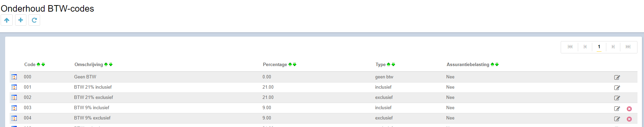Click code value 002
The height and width of the screenshot is (127, 644).
pos(27,97)
